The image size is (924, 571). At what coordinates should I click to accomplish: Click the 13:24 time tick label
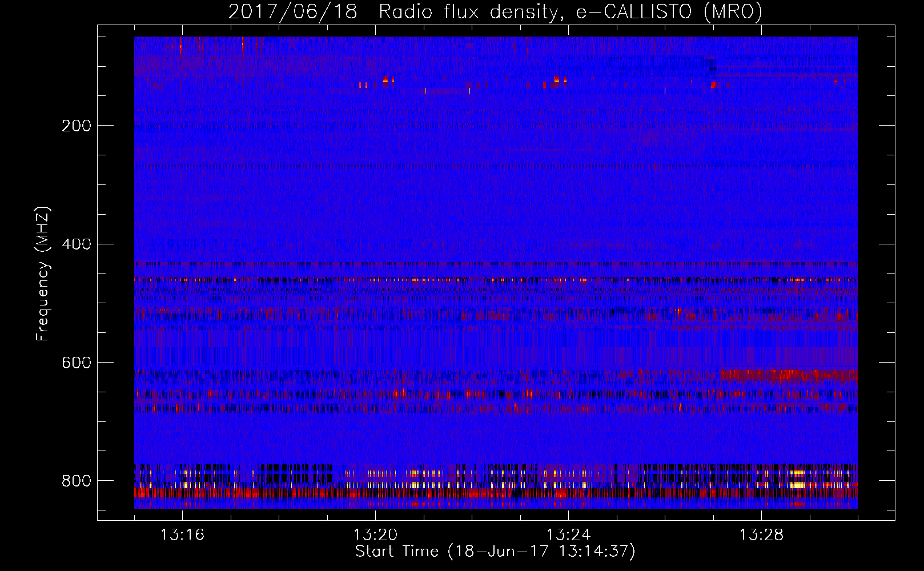(568, 535)
